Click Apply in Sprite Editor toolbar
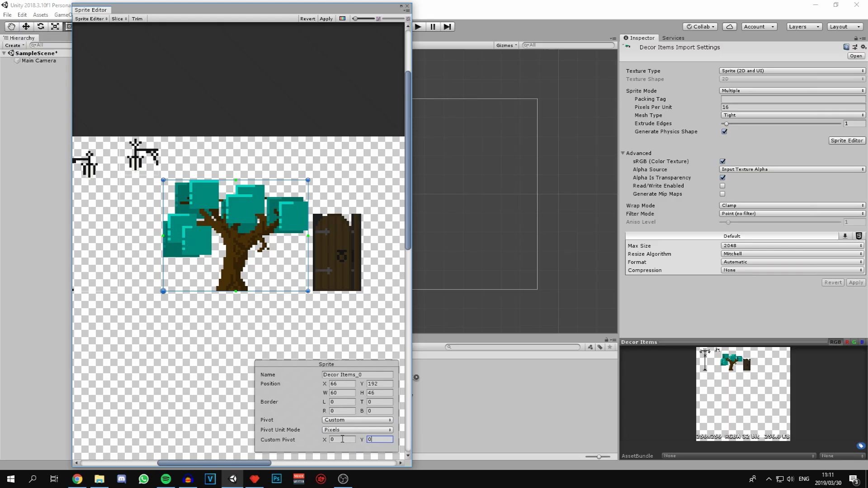Viewport: 868px width, 488px height. [x=326, y=19]
